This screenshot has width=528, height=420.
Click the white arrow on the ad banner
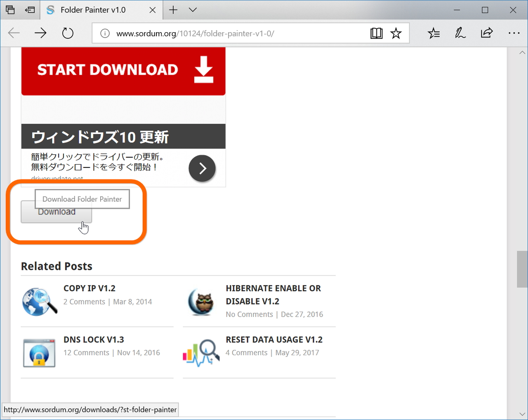point(202,168)
